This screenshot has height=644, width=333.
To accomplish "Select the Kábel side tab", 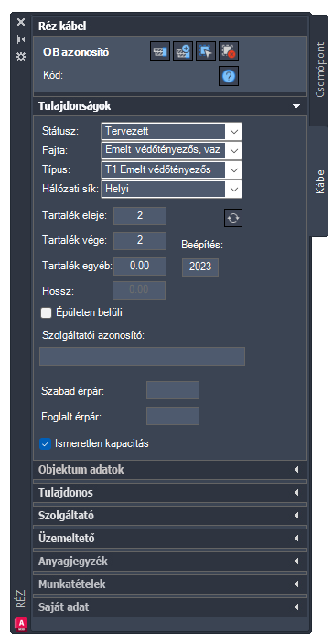I will pyautogui.click(x=319, y=180).
